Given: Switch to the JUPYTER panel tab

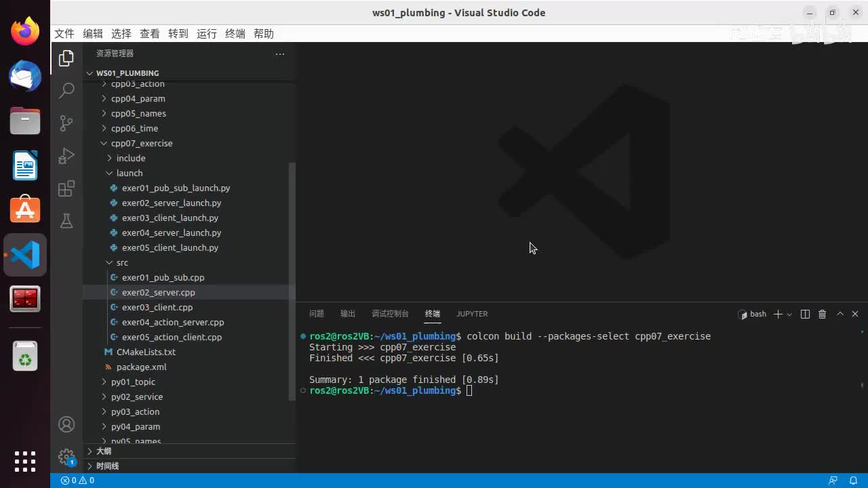Looking at the screenshot, I should (472, 314).
